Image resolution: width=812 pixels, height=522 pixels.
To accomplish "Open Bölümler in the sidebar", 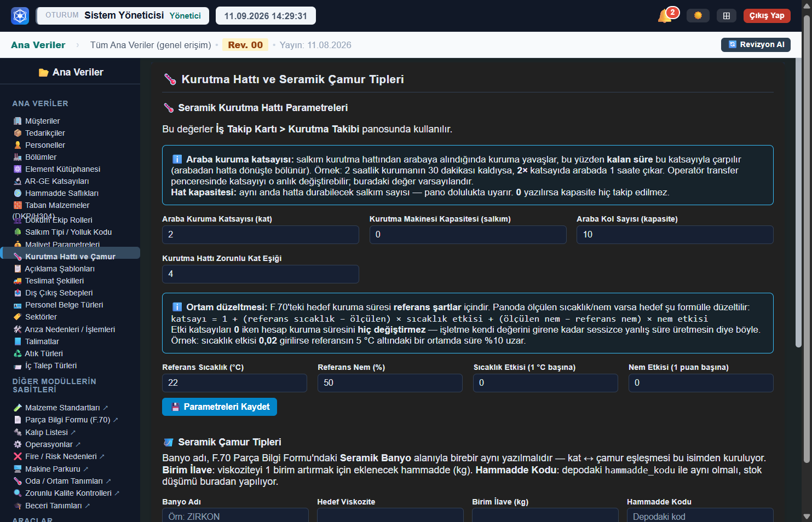I will tap(41, 157).
